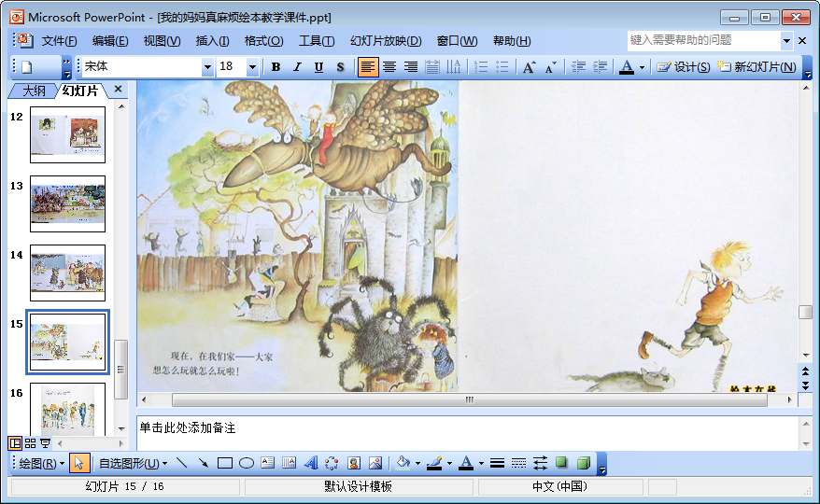Screen dimensions: 820x504
Task: Switch to Normal view icon
Action: (15, 443)
